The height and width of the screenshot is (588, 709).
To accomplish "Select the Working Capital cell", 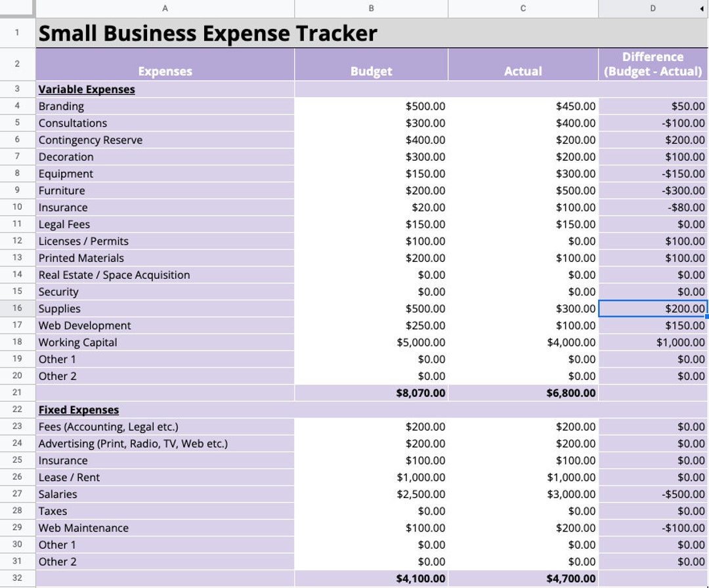I will point(165,343).
